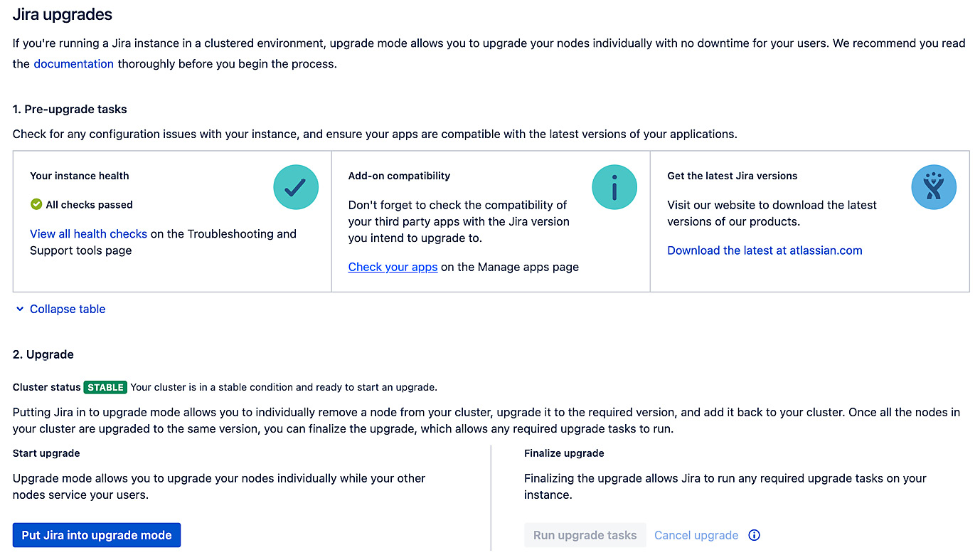Click the chevron beside Collapse table

[x=19, y=309]
